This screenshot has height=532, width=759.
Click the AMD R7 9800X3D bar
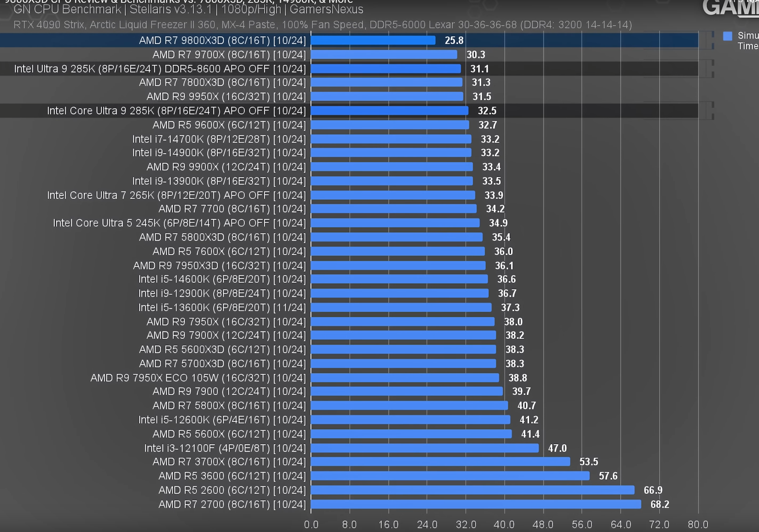pos(373,40)
